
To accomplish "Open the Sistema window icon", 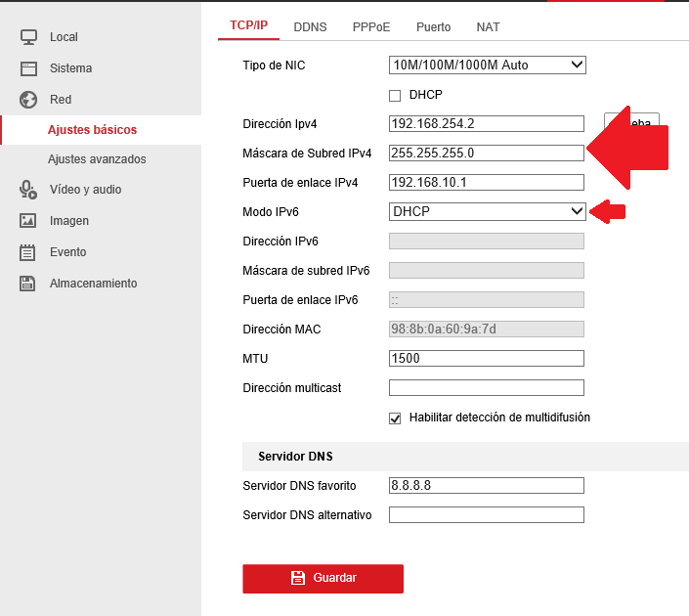I will (x=28, y=68).
